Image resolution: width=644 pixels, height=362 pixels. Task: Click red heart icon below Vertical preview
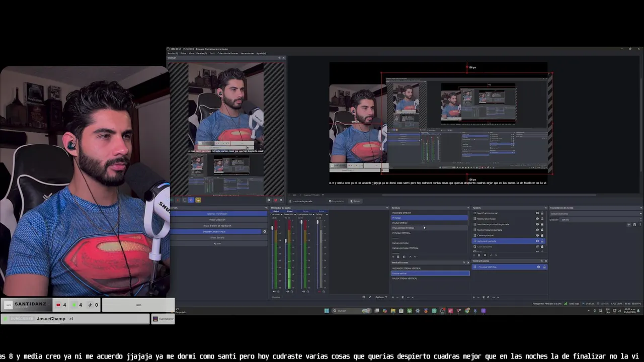click(275, 200)
